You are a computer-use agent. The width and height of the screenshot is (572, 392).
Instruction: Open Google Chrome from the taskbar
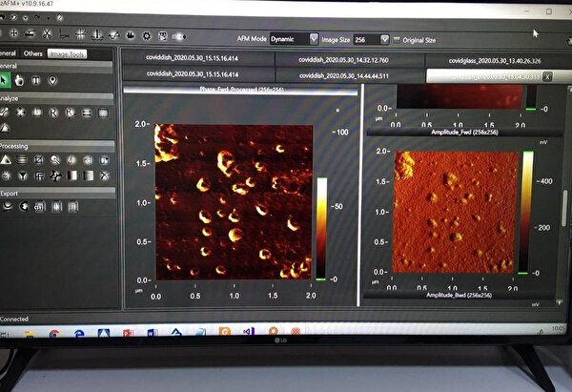click(54, 334)
